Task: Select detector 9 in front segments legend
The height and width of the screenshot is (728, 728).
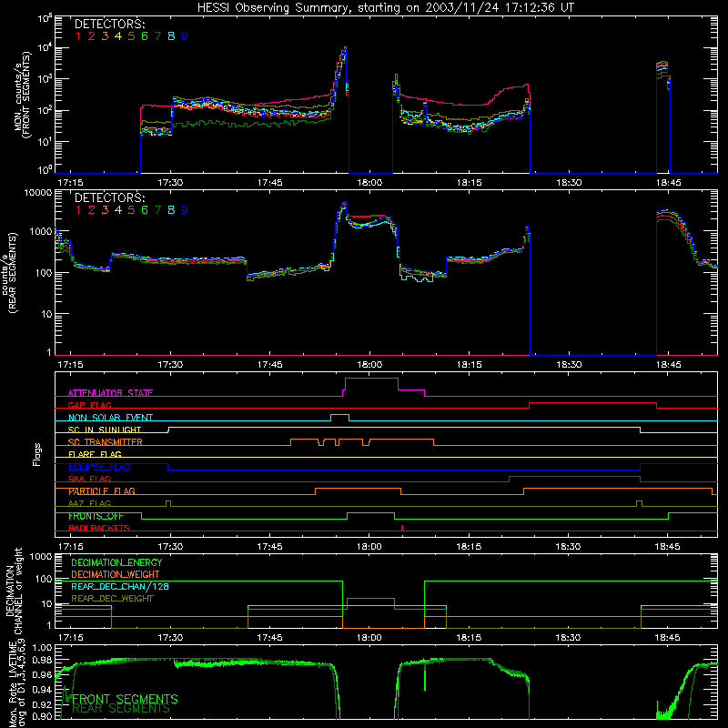Action: coord(185,36)
